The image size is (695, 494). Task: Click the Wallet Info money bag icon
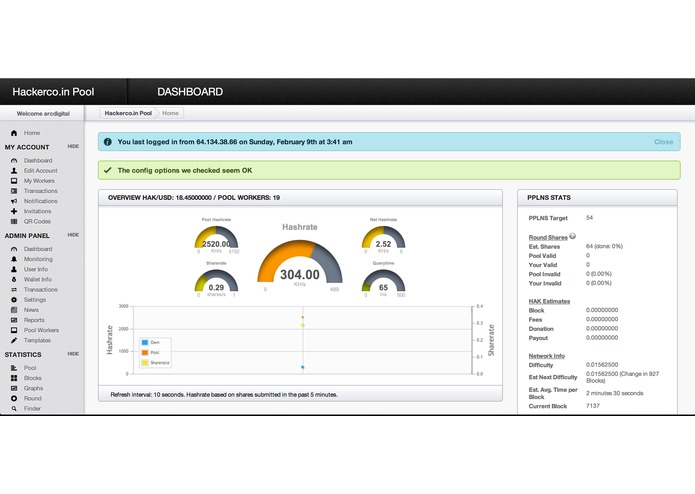14,280
